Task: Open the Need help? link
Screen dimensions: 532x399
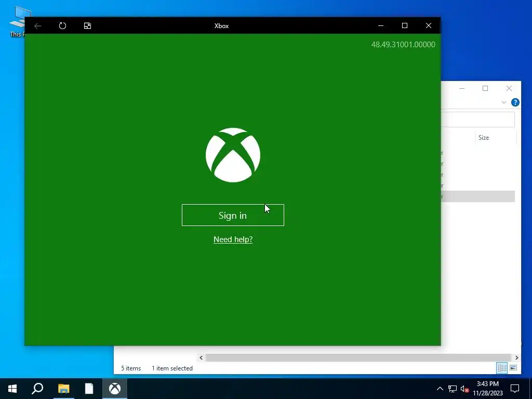Action: click(233, 239)
